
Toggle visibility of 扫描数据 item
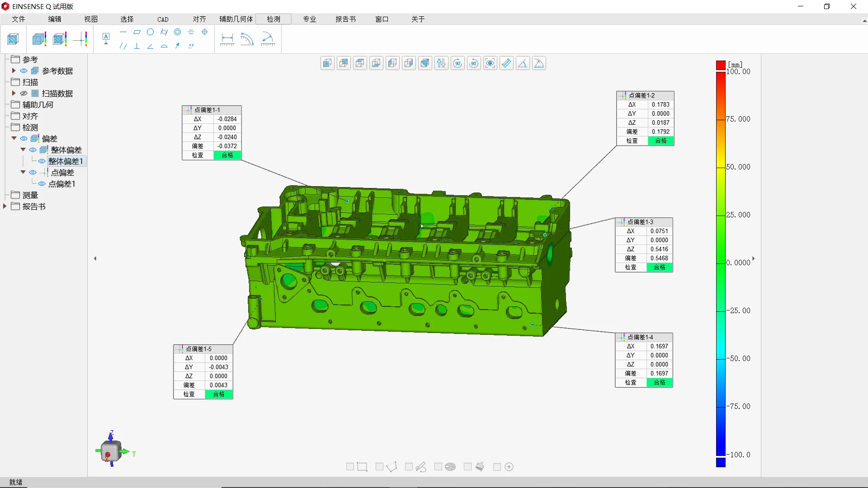point(24,94)
